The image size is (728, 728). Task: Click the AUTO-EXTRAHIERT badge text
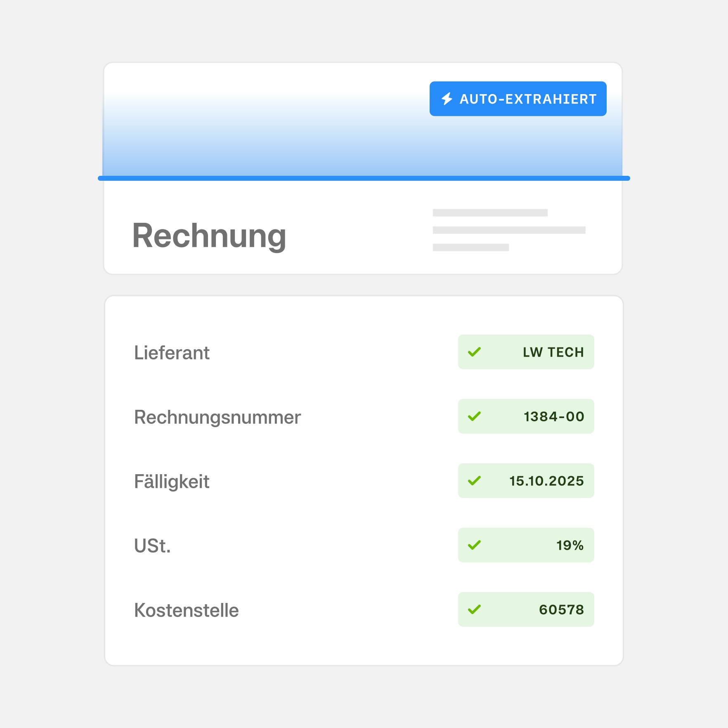[528, 99]
